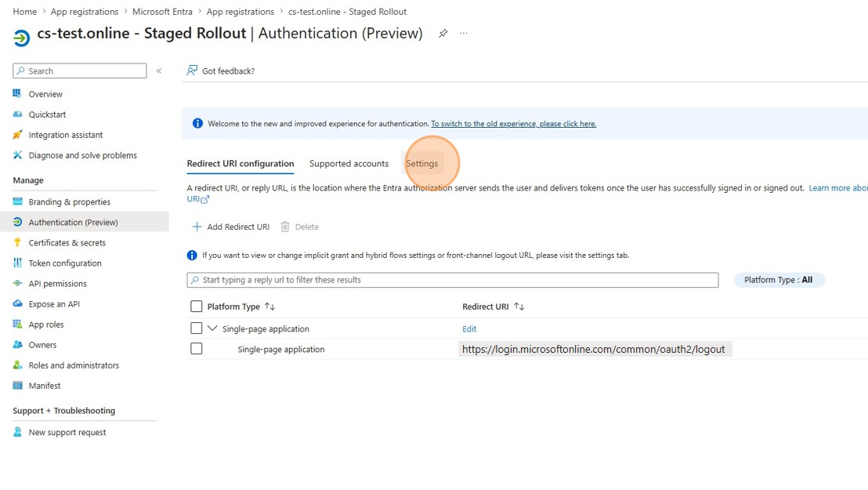Click the reply url filter field

coord(453,280)
